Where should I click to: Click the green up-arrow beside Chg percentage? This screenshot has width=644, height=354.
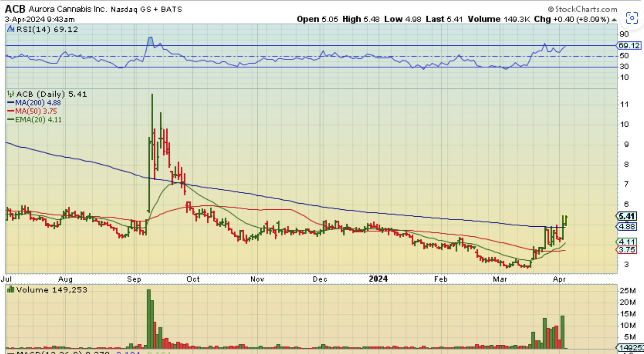(614, 20)
